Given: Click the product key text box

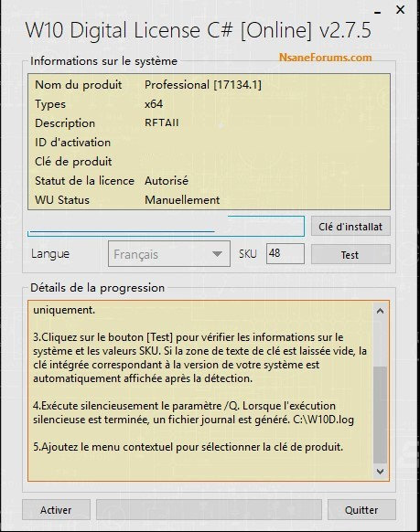Looking at the screenshot, I should [166, 226].
